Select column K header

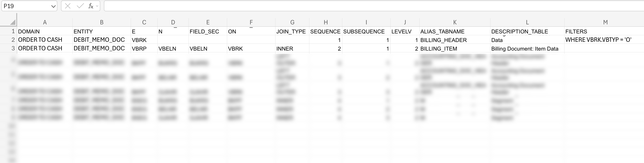pos(455,22)
